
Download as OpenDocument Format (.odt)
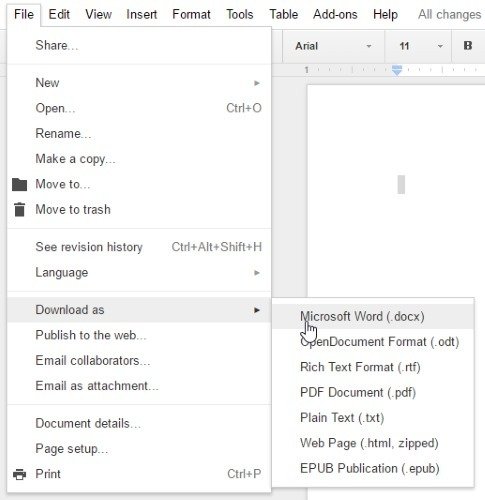373,342
